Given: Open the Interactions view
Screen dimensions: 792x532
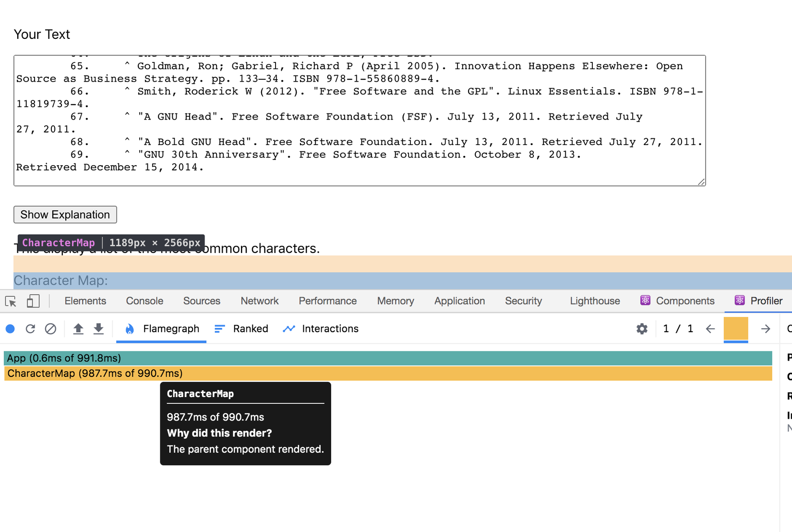Looking at the screenshot, I should (321, 329).
